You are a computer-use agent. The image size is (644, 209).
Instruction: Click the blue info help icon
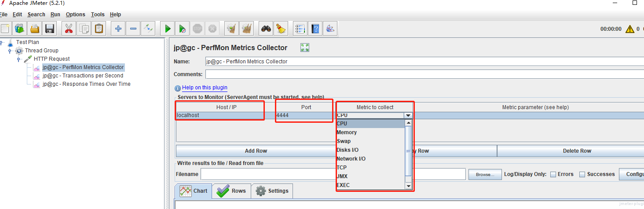(x=178, y=88)
